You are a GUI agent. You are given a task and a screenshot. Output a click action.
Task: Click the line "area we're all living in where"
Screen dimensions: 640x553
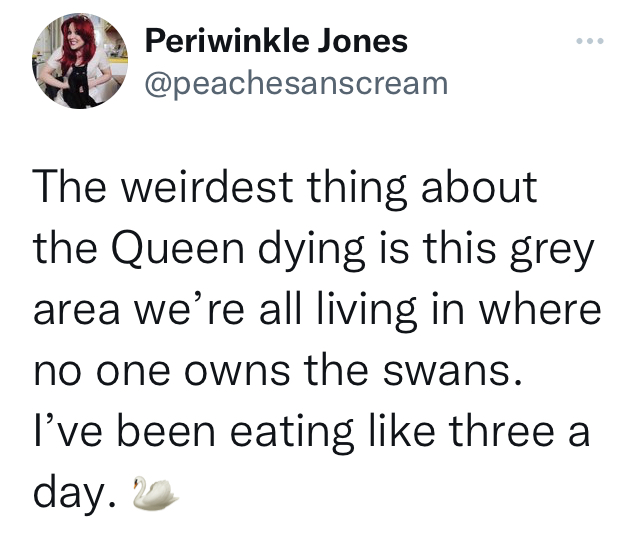click(x=317, y=310)
